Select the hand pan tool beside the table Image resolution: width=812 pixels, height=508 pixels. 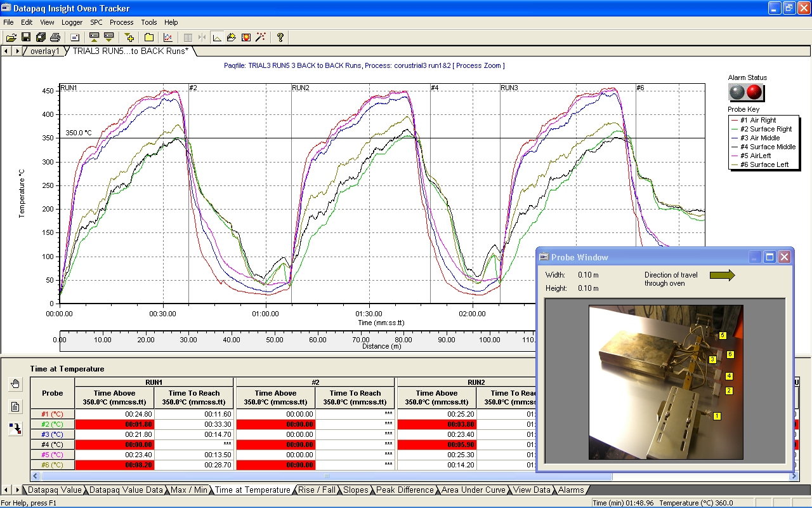[x=16, y=384]
